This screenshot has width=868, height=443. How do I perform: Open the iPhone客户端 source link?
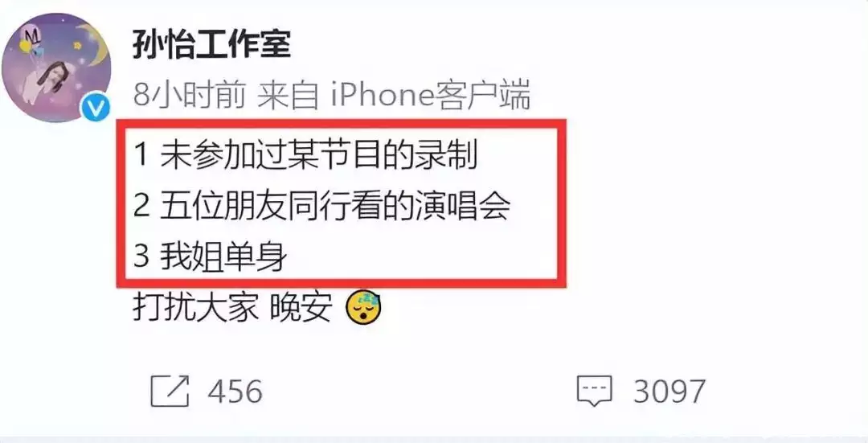click(430, 95)
